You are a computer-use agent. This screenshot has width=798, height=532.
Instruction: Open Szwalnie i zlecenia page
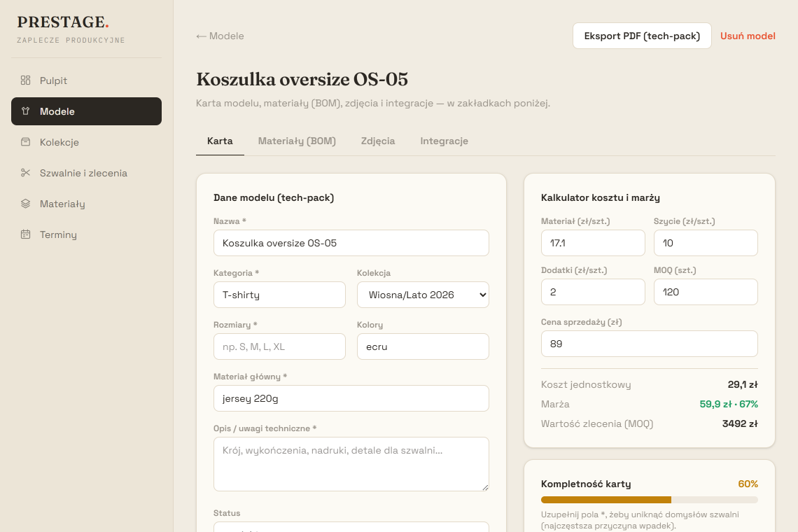click(87, 173)
